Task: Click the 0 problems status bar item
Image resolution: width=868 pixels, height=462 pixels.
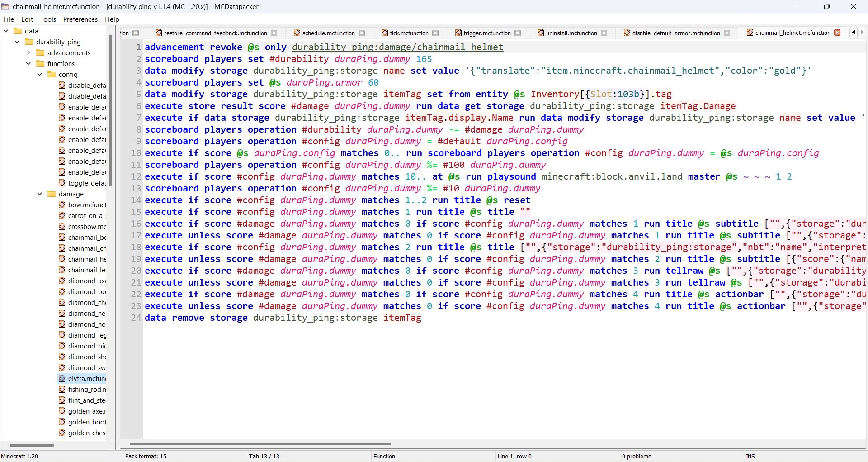Action: [x=636, y=456]
